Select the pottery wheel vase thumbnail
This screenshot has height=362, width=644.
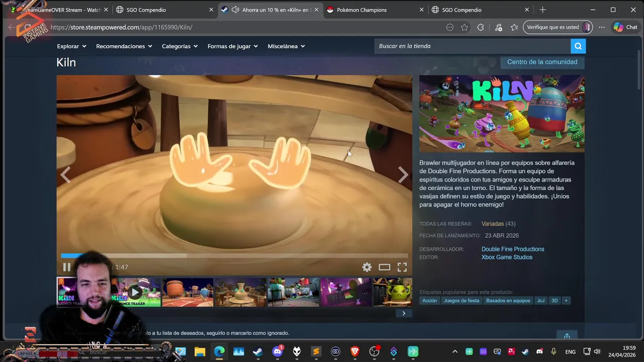[240, 292]
